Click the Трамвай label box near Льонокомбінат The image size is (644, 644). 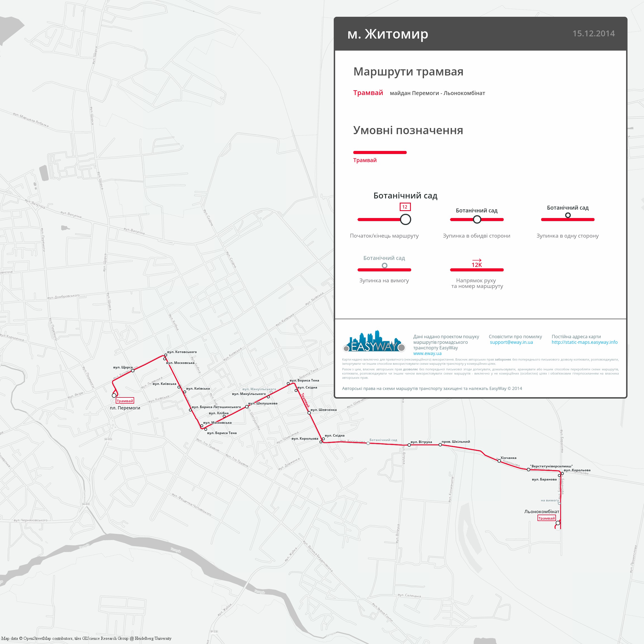click(547, 518)
